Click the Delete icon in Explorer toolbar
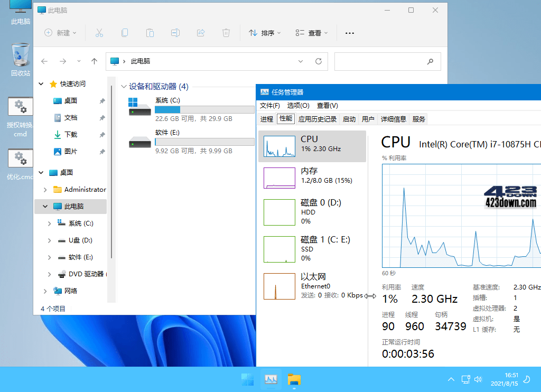The width and height of the screenshot is (541, 392). click(226, 33)
